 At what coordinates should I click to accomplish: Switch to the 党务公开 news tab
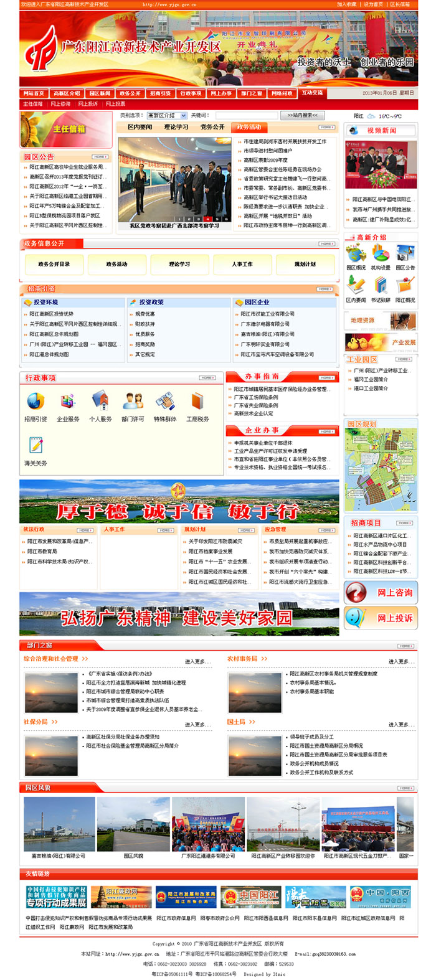click(x=212, y=127)
